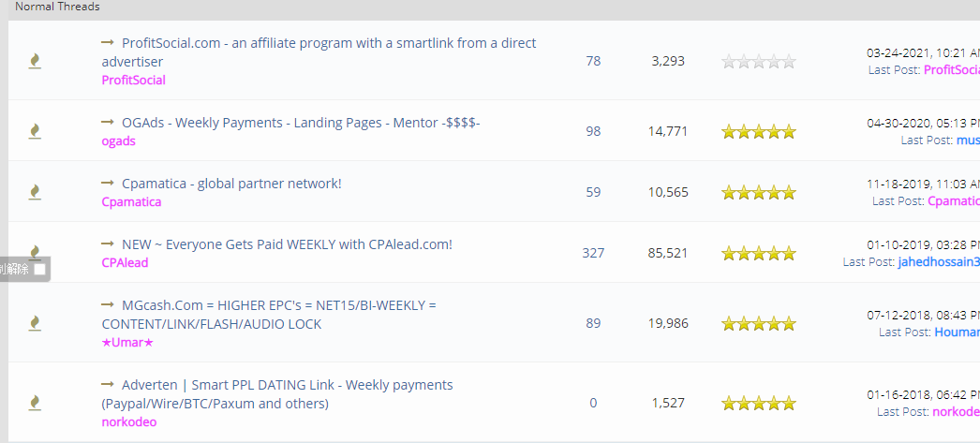Jump to first unread arrow on Adverten thread
Image resolution: width=980 pixels, height=443 pixels.
coord(108,384)
